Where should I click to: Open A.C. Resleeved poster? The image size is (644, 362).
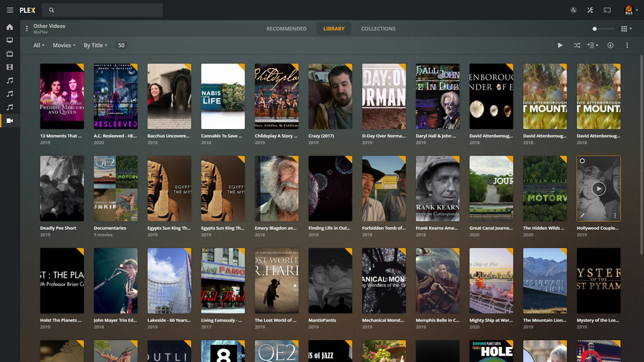115,96
